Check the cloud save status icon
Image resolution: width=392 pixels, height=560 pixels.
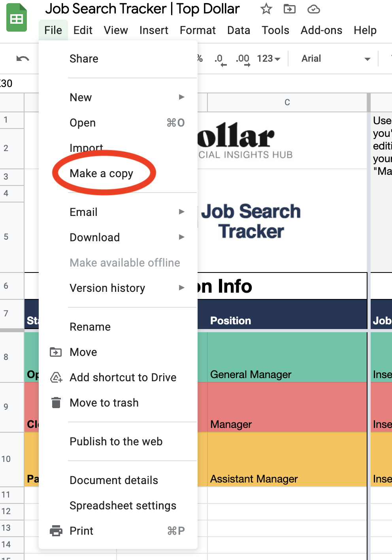314,9
